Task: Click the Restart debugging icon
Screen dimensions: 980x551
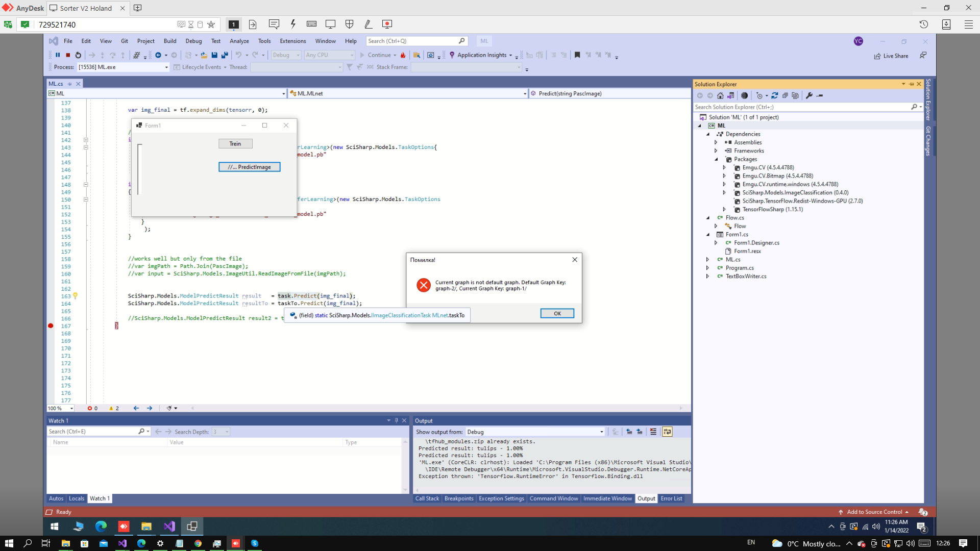Action: [x=78, y=55]
